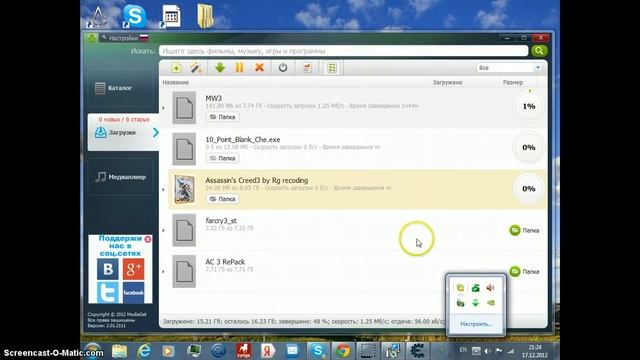Click the Assassin's Creed3 0% progress circle
This screenshot has width=640, height=360.
coord(529,189)
